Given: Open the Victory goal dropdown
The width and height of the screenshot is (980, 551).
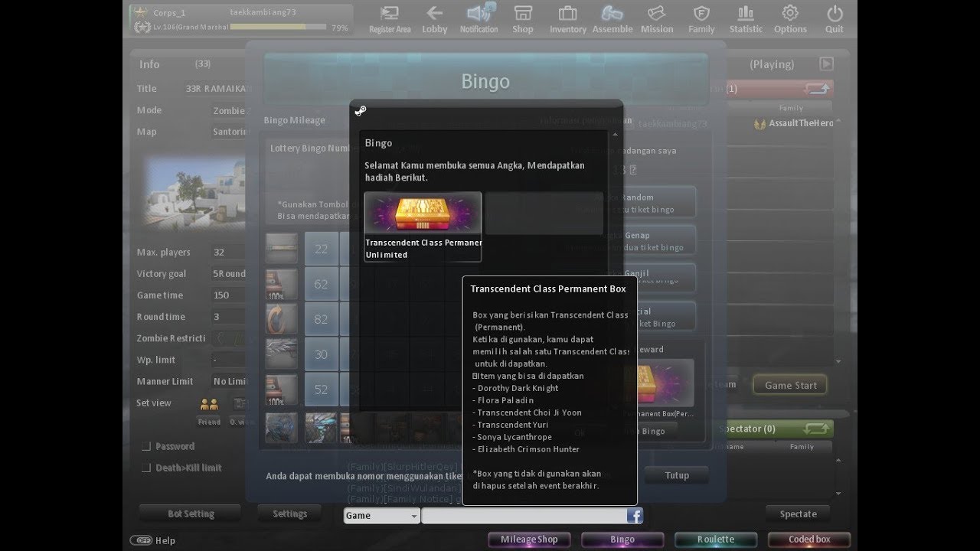Looking at the screenshot, I should [x=228, y=274].
